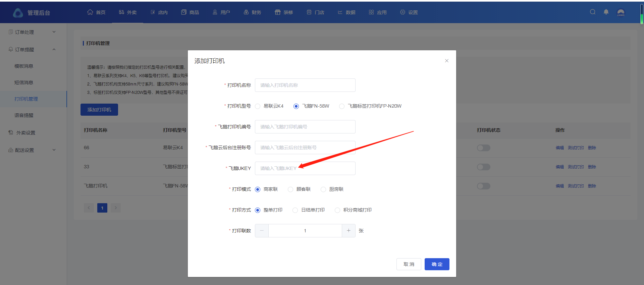Click the 确定 confirm button
Image resolution: width=644 pixels, height=285 pixels.
(x=437, y=264)
